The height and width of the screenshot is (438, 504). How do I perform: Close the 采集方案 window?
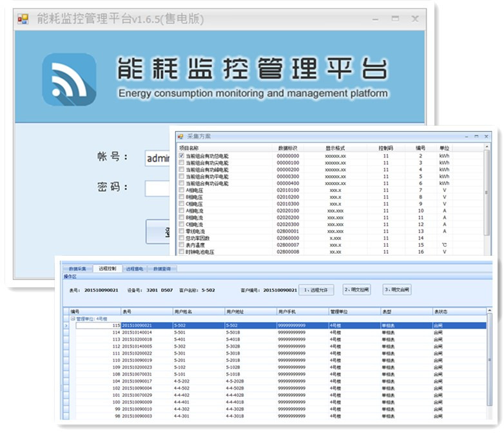click(487, 137)
